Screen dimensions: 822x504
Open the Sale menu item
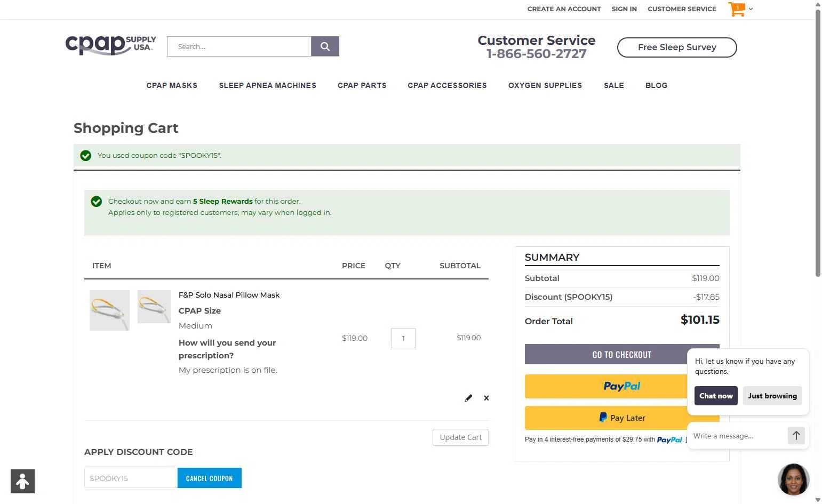click(614, 85)
